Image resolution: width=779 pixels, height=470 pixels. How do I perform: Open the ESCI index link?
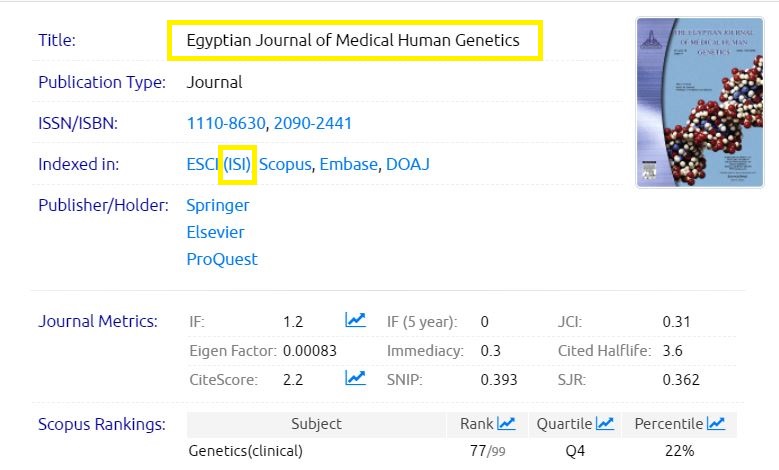click(202, 164)
